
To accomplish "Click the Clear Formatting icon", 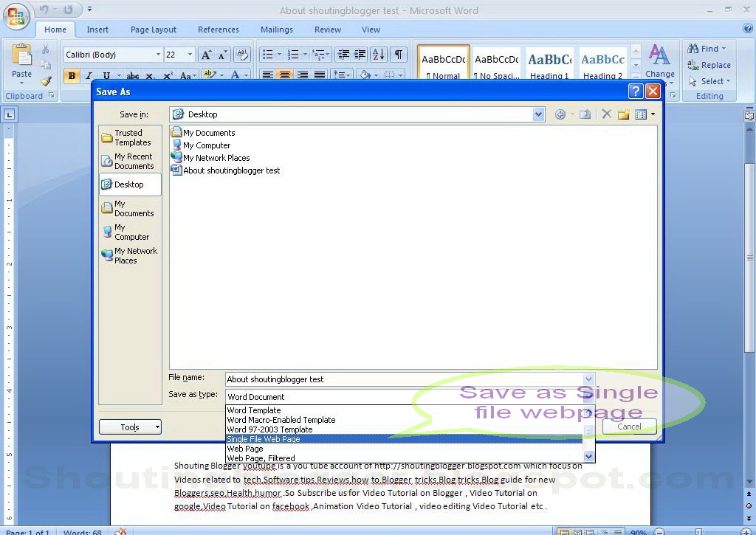I will point(241,55).
